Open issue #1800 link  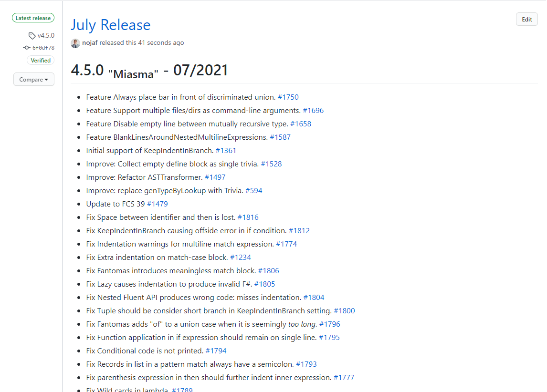(344, 311)
